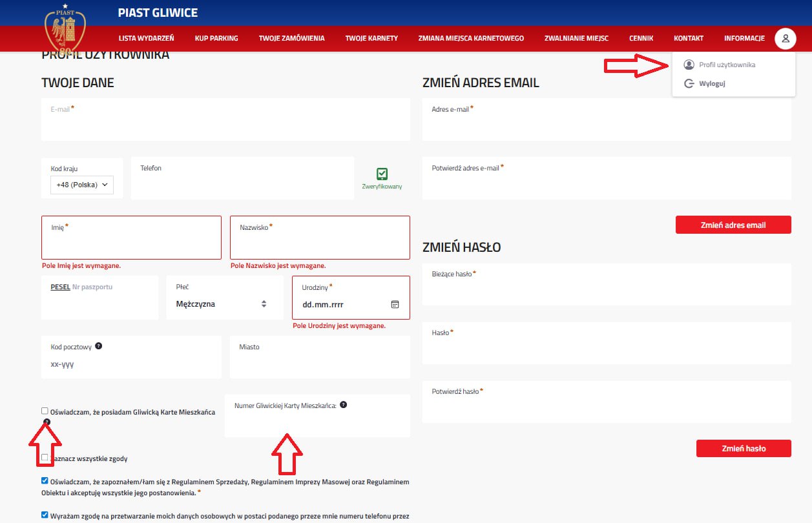Toggle the Zaznacz wszystkie zgody checkbox
This screenshot has height=523, width=812.
[x=45, y=458]
